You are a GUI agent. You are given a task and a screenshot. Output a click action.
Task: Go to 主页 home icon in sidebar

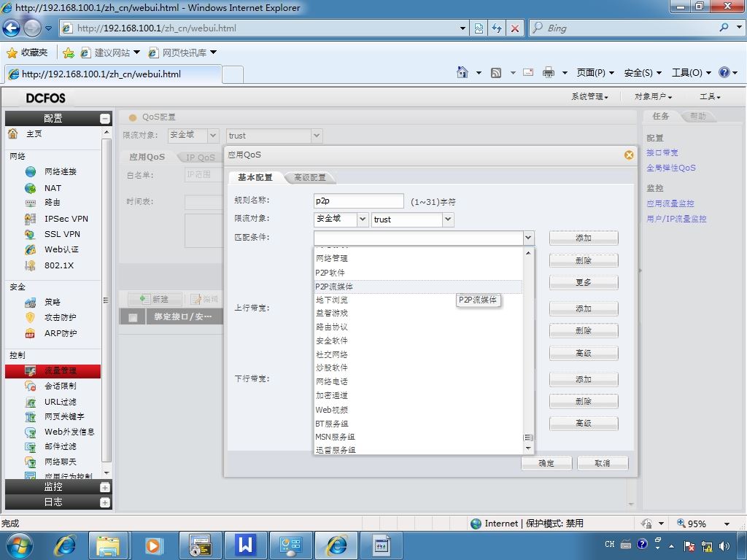[x=13, y=134]
